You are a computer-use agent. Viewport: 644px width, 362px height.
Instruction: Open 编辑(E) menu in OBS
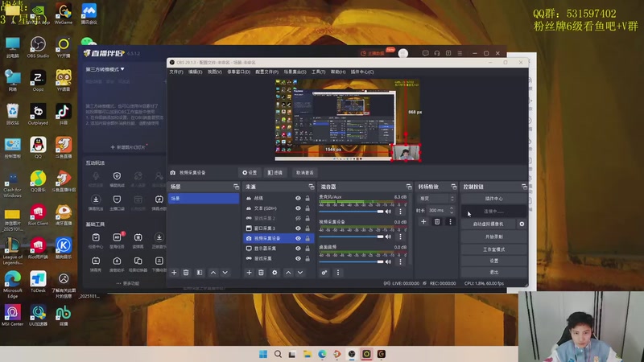tap(196, 72)
